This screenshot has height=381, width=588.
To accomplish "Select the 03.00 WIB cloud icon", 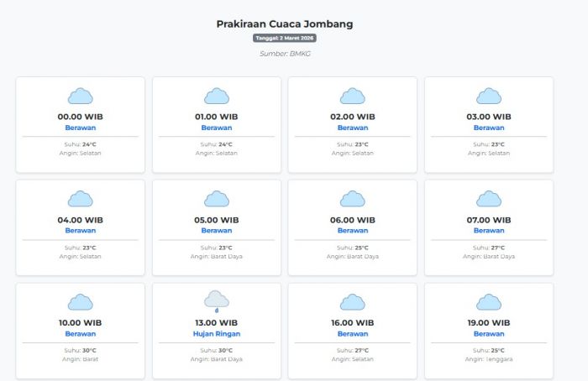I will [489, 97].
